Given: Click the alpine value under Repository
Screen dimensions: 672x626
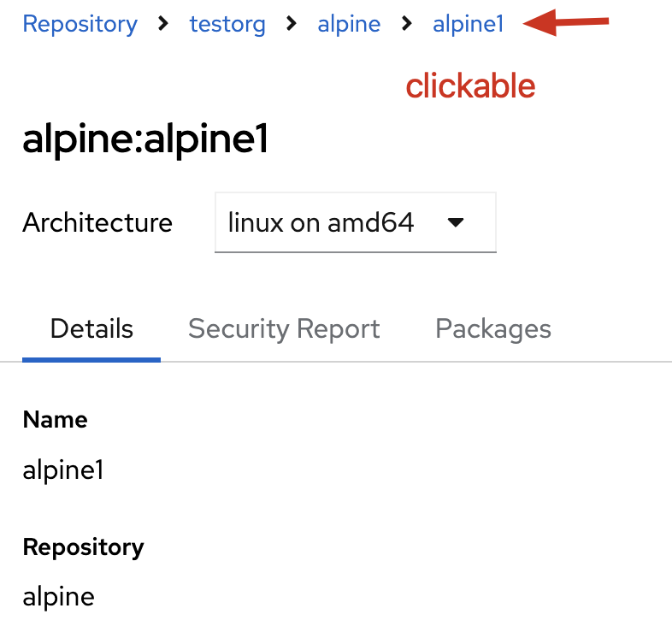Looking at the screenshot, I should tap(58, 596).
